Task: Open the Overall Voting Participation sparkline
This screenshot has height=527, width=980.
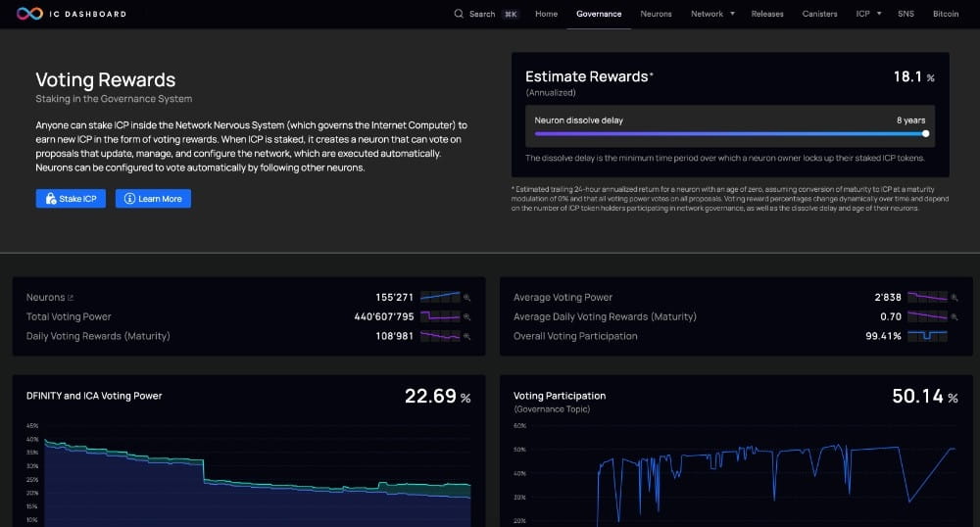Action: tap(927, 336)
